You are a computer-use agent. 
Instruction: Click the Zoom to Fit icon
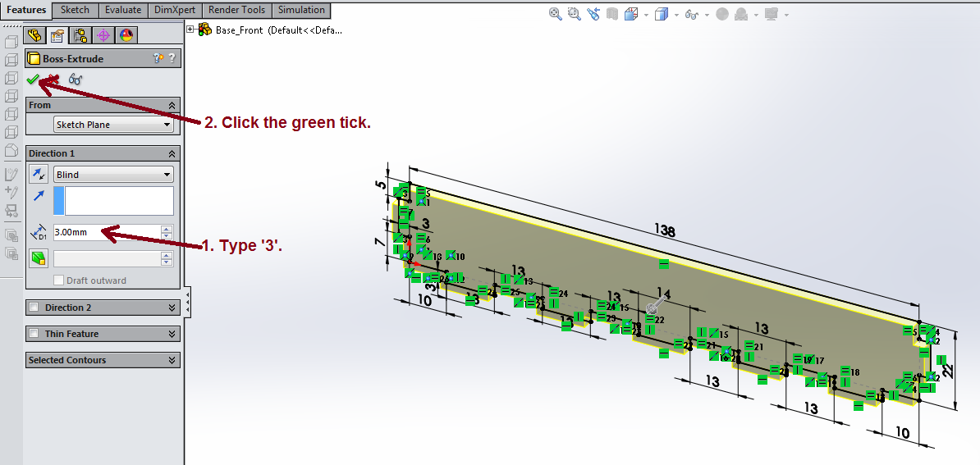tap(556, 14)
